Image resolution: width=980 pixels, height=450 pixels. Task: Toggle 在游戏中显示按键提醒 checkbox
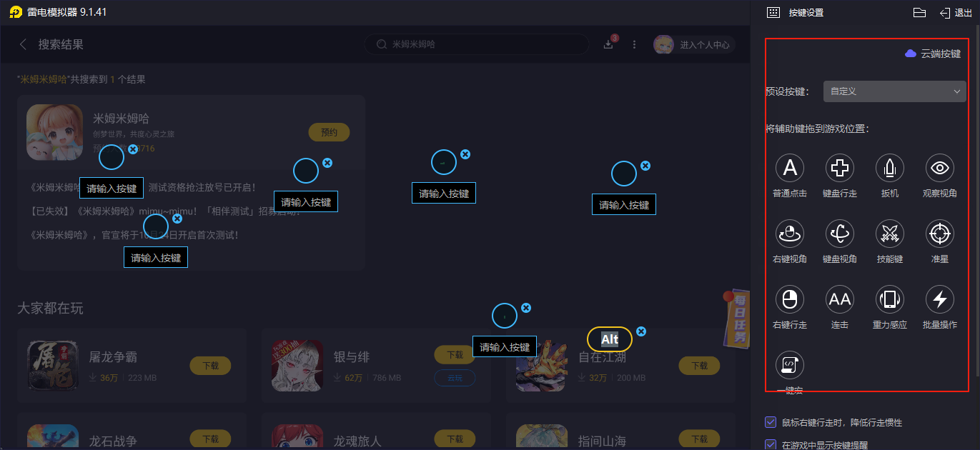[x=771, y=444]
